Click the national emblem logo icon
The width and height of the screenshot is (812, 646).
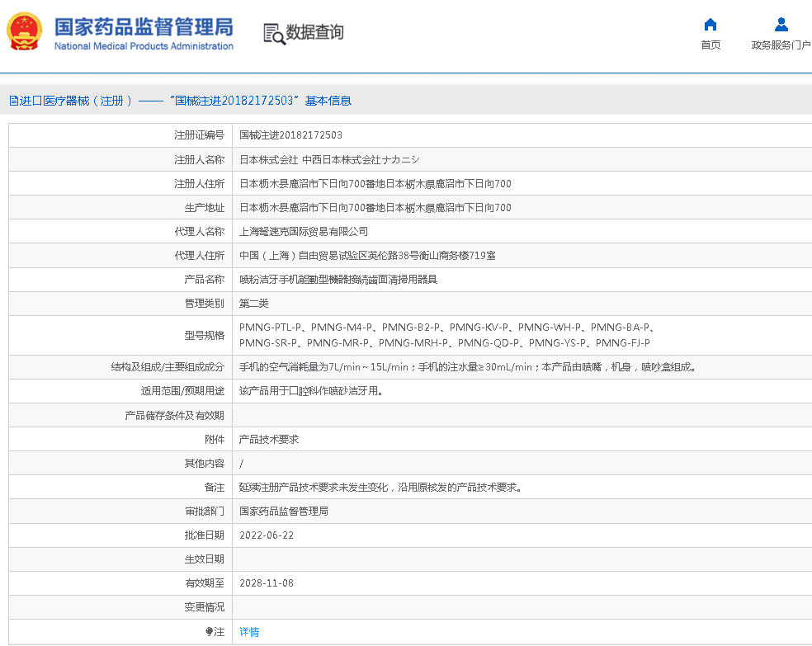point(25,31)
